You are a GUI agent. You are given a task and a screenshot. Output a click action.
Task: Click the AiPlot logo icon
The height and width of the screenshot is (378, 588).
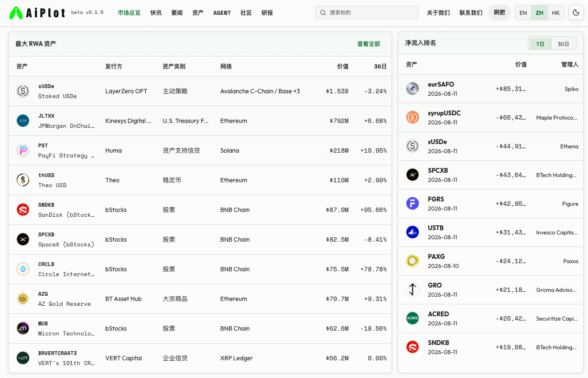coord(16,13)
